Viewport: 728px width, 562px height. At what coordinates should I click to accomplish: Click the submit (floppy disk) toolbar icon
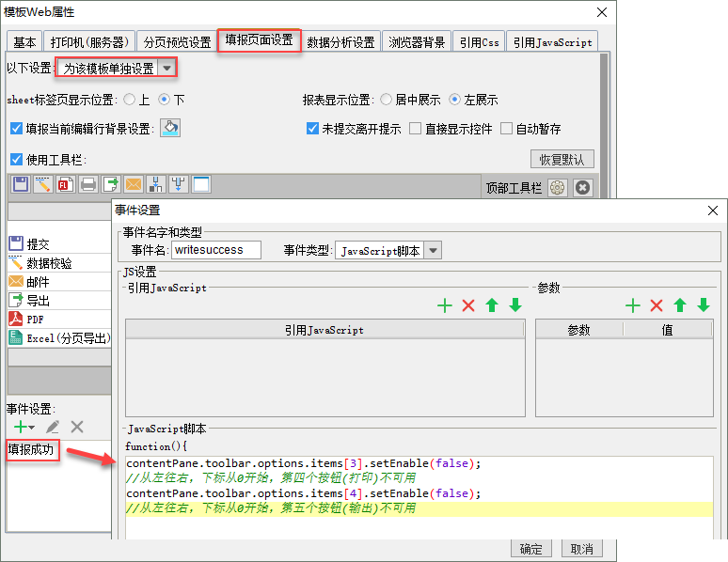(21, 184)
